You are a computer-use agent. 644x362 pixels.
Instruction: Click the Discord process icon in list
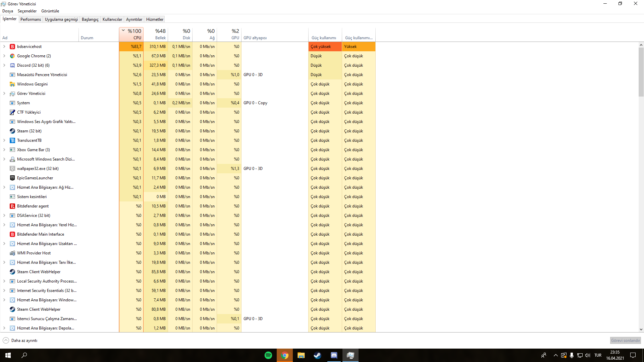[x=12, y=65]
